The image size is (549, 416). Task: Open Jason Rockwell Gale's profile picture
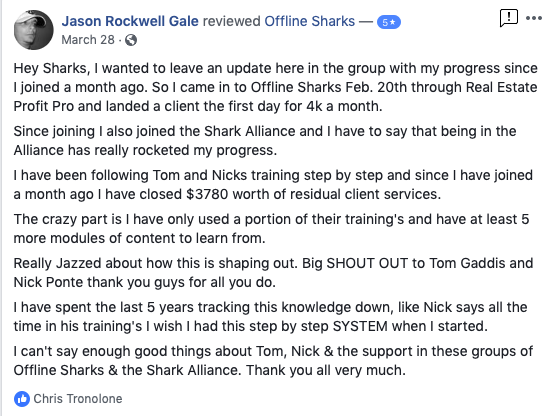[34, 30]
